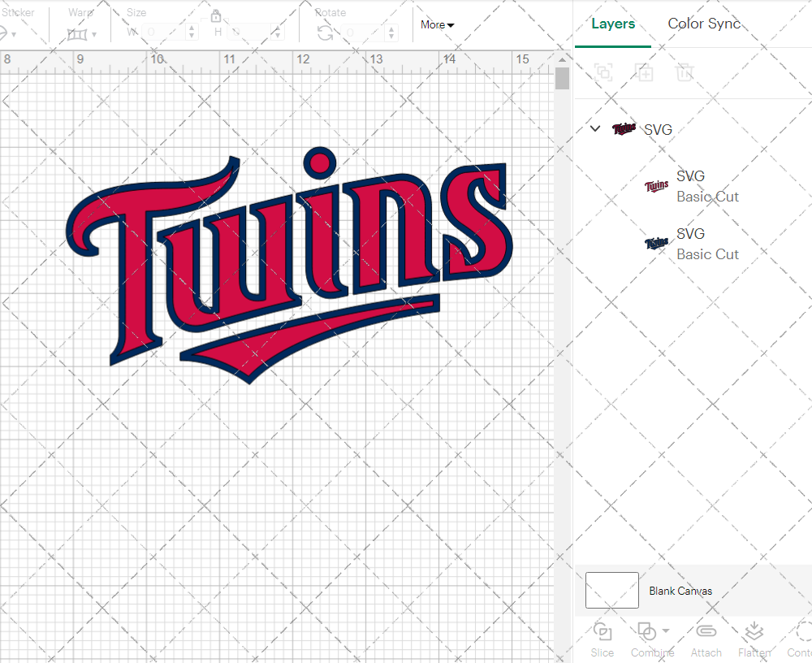
Task: Click the Rotate stepper arrows
Action: tap(392, 32)
